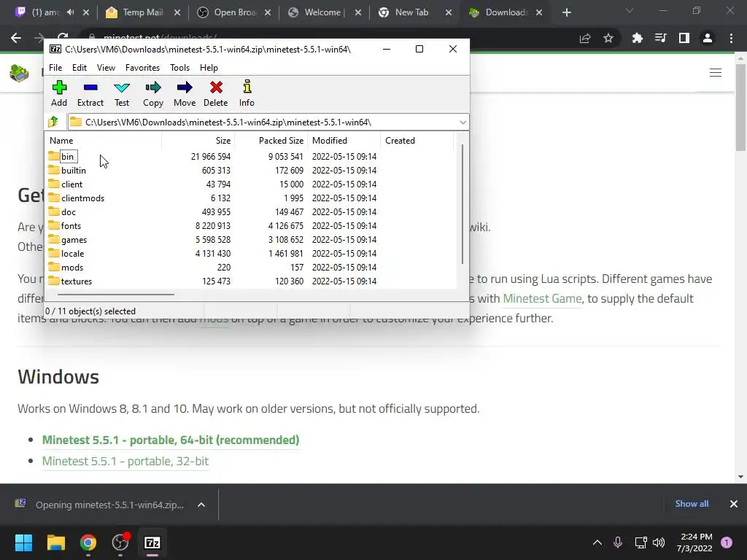This screenshot has height=560, width=747.
Task: Select the builtin folder icon
Action: [54, 170]
